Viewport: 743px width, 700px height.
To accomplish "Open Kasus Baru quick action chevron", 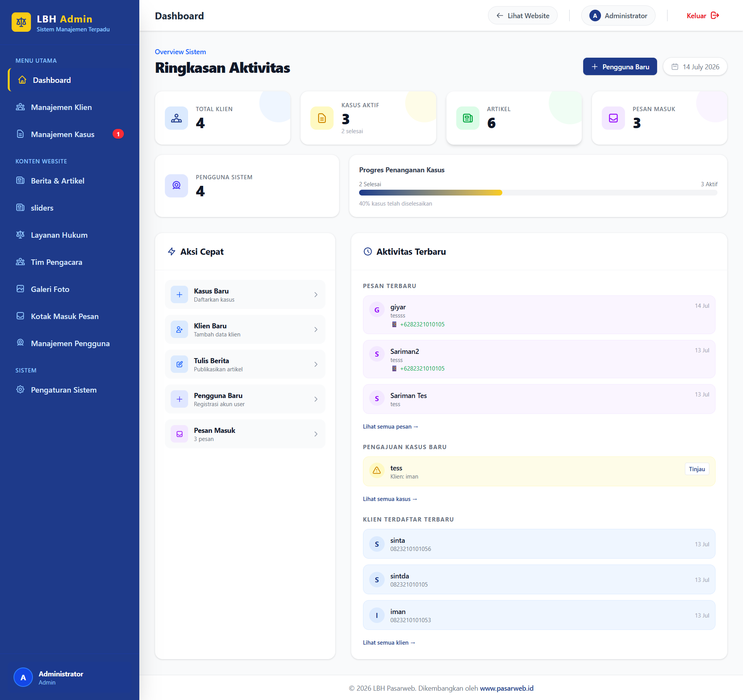I will tap(316, 295).
